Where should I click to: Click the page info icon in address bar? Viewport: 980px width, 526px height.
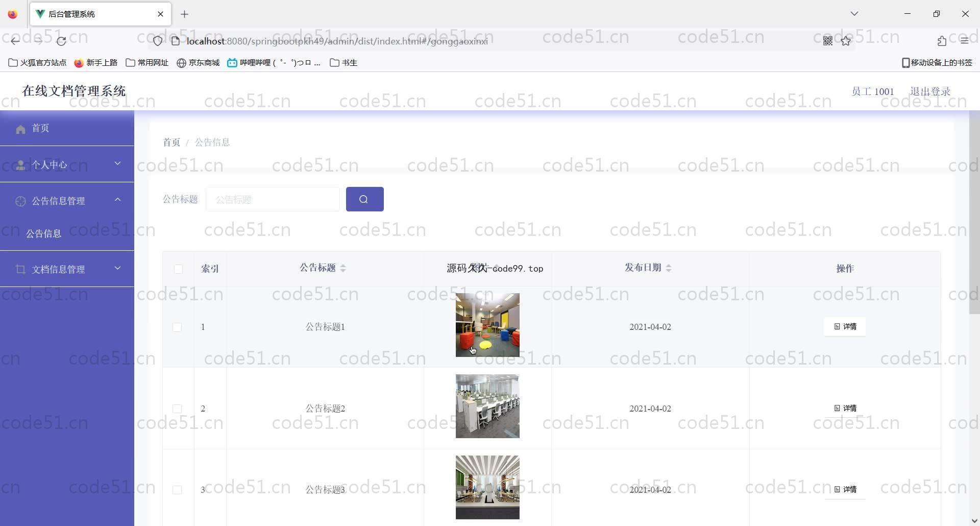click(175, 41)
